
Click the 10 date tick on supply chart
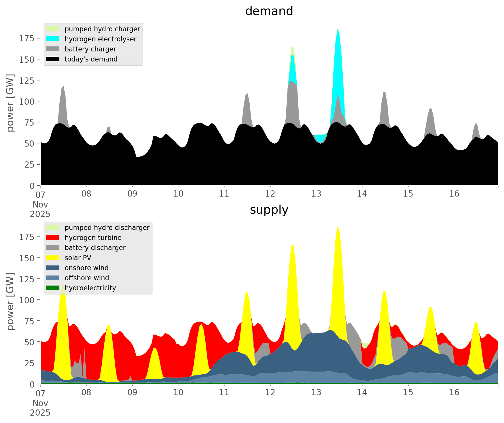178,393
